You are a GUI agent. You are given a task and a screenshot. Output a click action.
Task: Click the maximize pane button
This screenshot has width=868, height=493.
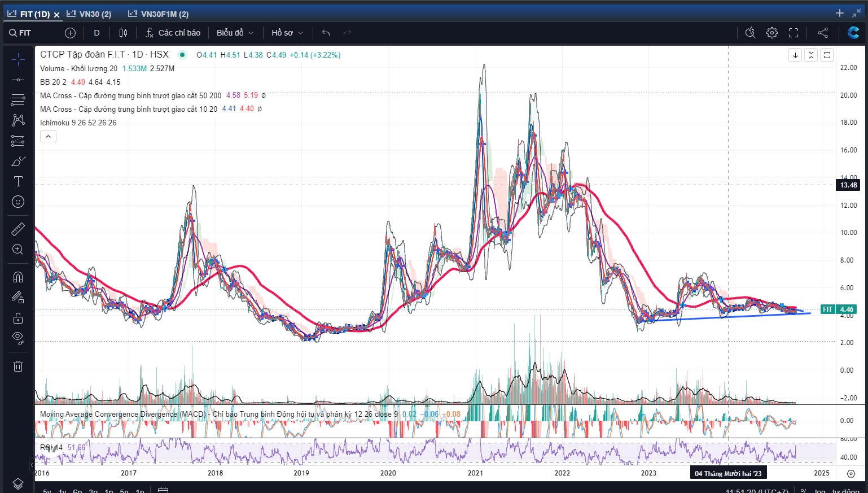tap(827, 55)
